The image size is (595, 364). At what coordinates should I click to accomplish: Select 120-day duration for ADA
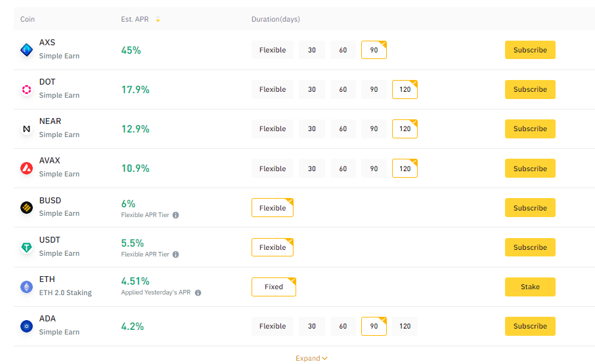(405, 326)
